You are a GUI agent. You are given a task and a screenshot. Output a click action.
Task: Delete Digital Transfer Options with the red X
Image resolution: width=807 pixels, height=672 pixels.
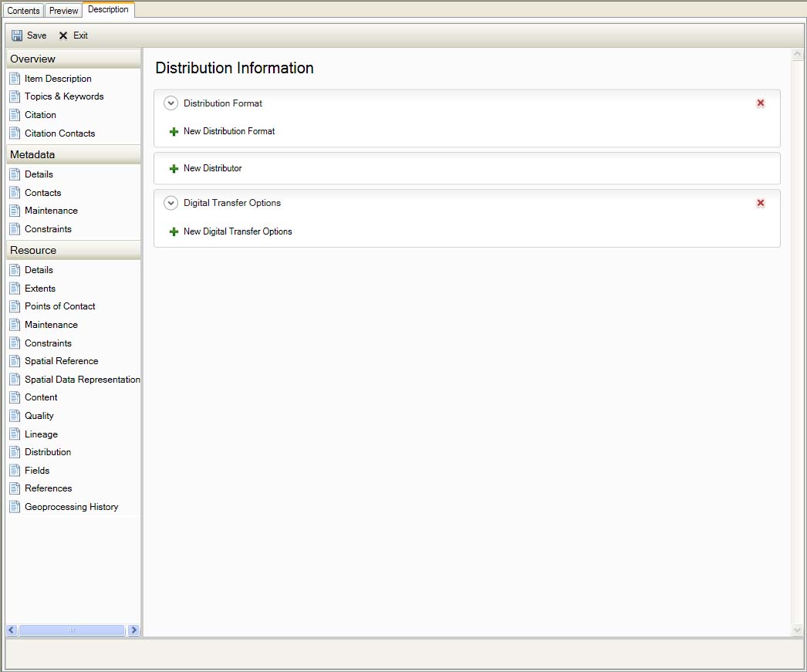coord(761,203)
